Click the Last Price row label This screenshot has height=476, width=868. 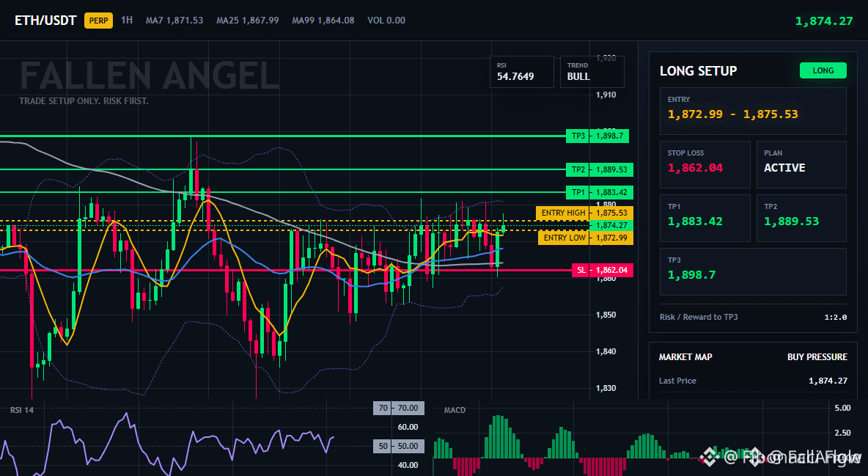pos(677,381)
